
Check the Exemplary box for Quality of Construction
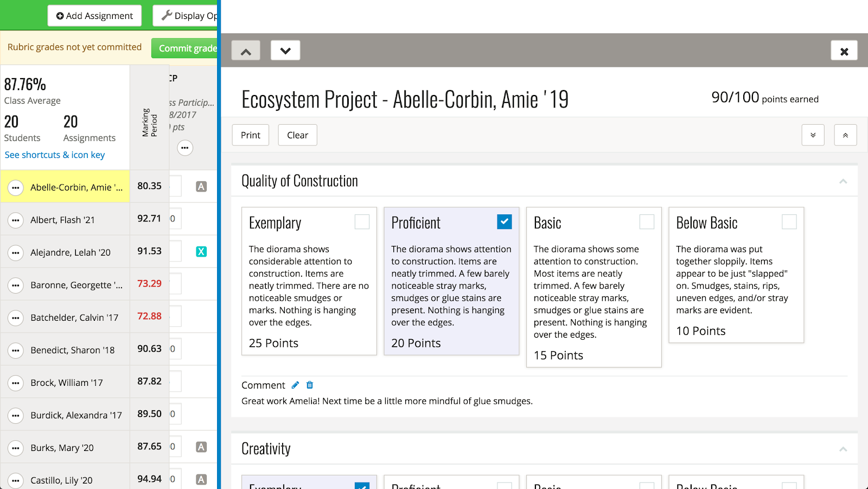tap(362, 221)
